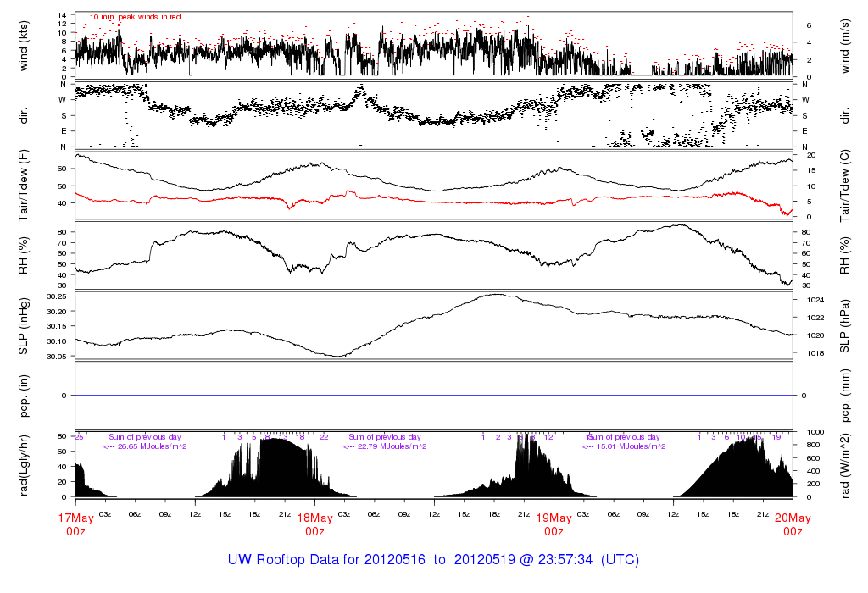Click the 20May 00z time marker

(x=793, y=525)
